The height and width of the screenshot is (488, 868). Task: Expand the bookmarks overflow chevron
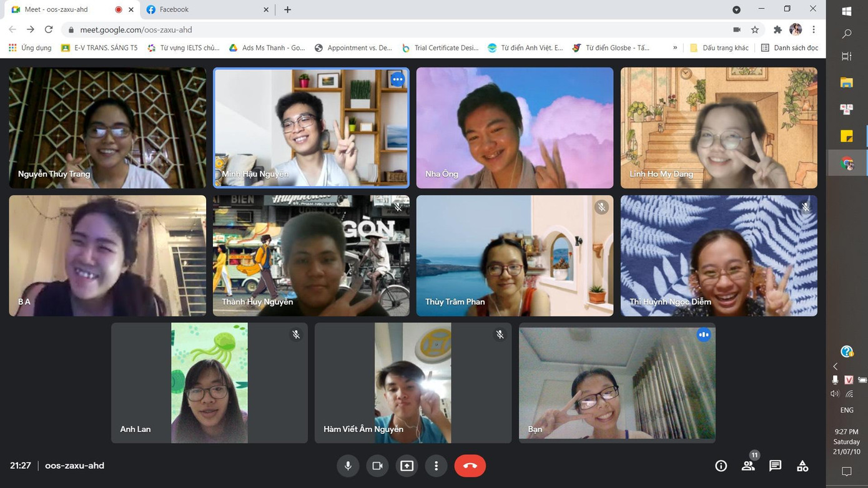[675, 47]
